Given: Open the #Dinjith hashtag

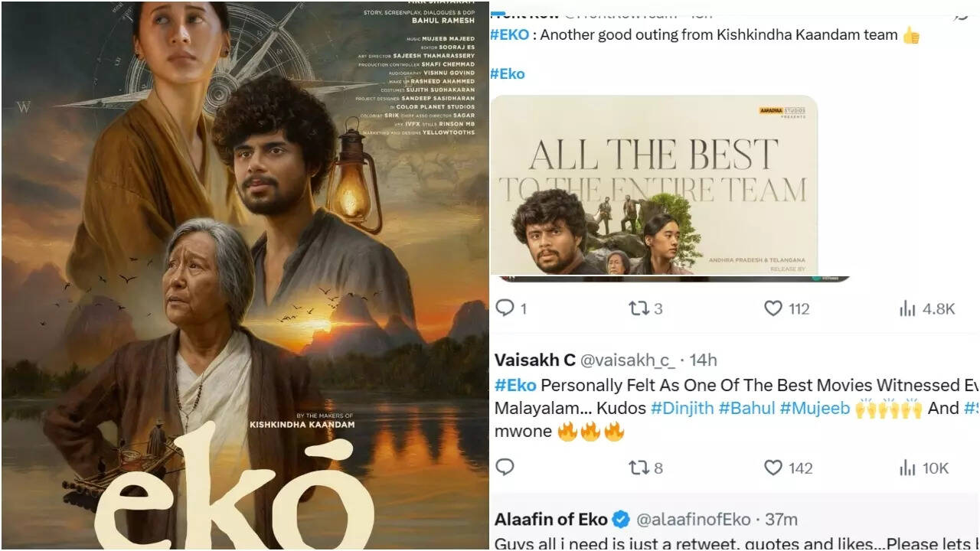Looking at the screenshot, I should [x=682, y=409].
